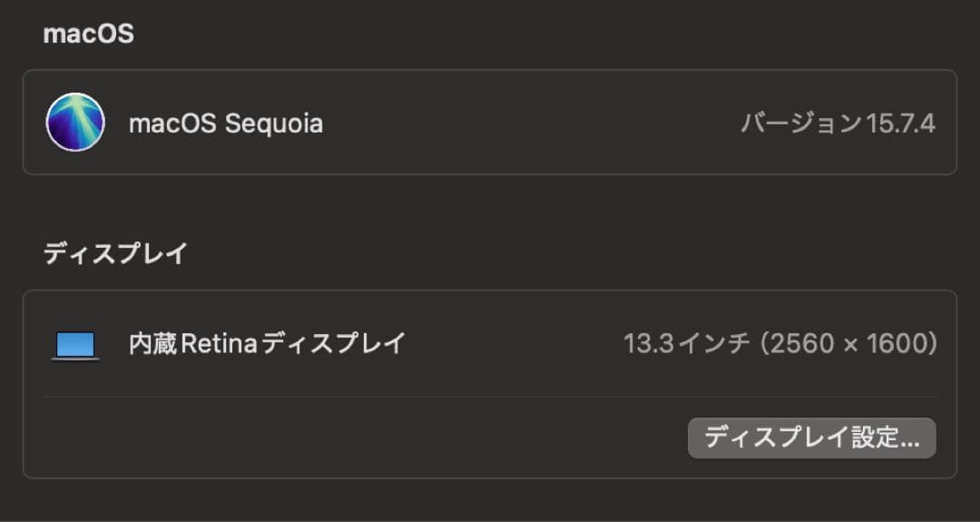Click the number 1600 in the resolution
The width and height of the screenshot is (980, 522).
coord(893,344)
